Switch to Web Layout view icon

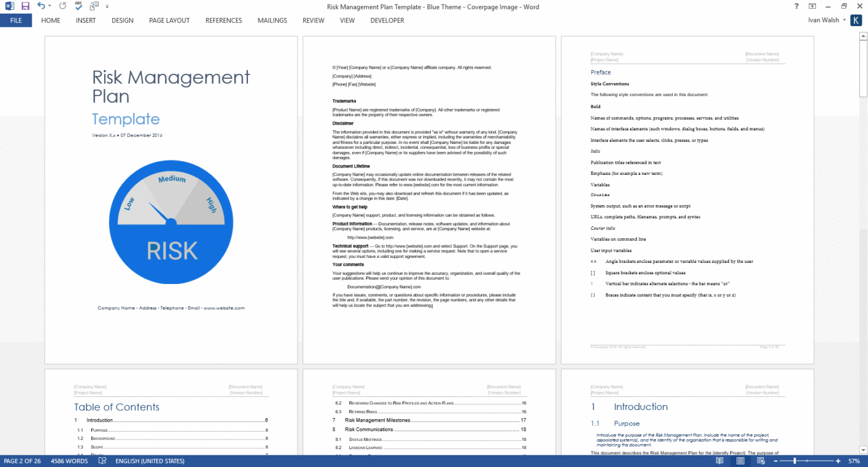click(761, 461)
